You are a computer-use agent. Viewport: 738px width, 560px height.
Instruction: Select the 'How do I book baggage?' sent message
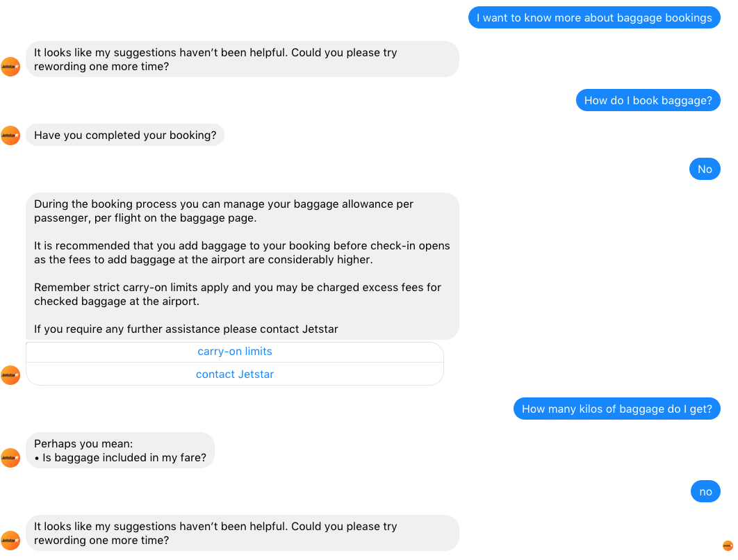pyautogui.click(x=648, y=100)
